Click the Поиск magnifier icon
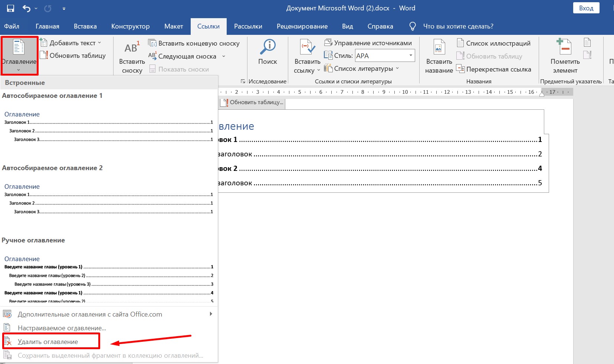 pos(267,47)
